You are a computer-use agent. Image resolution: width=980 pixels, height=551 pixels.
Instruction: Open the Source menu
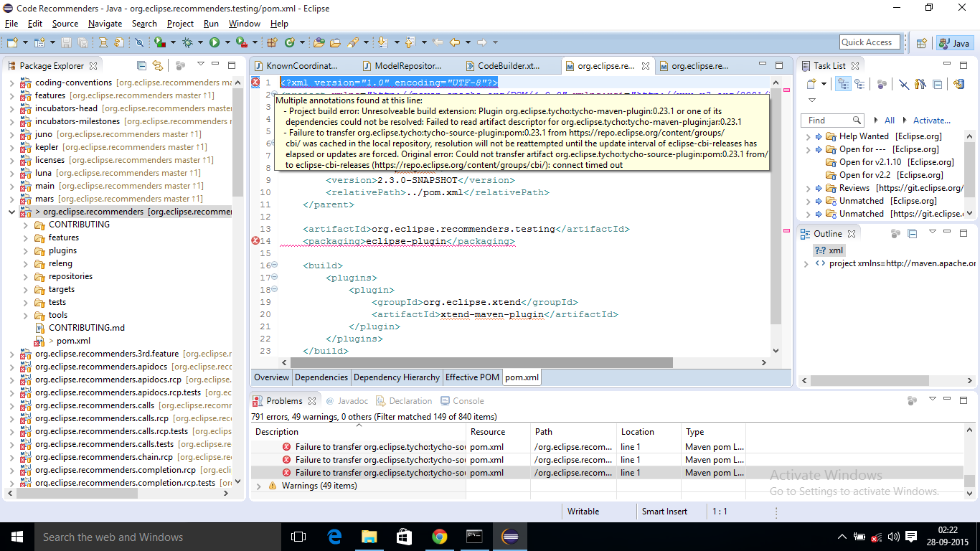tap(65, 24)
